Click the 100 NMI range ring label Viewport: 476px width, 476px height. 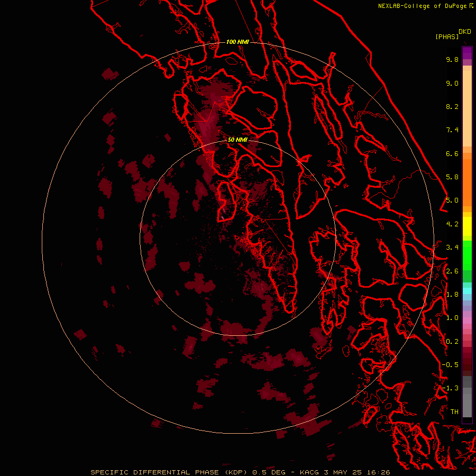[x=237, y=42]
